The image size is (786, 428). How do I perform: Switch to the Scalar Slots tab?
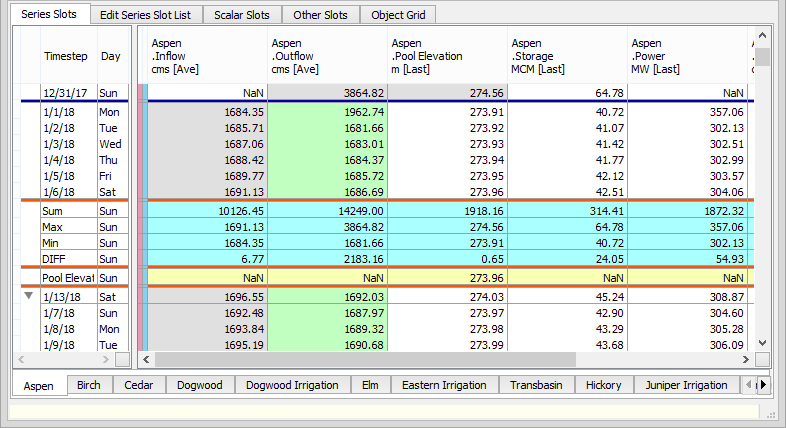242,15
